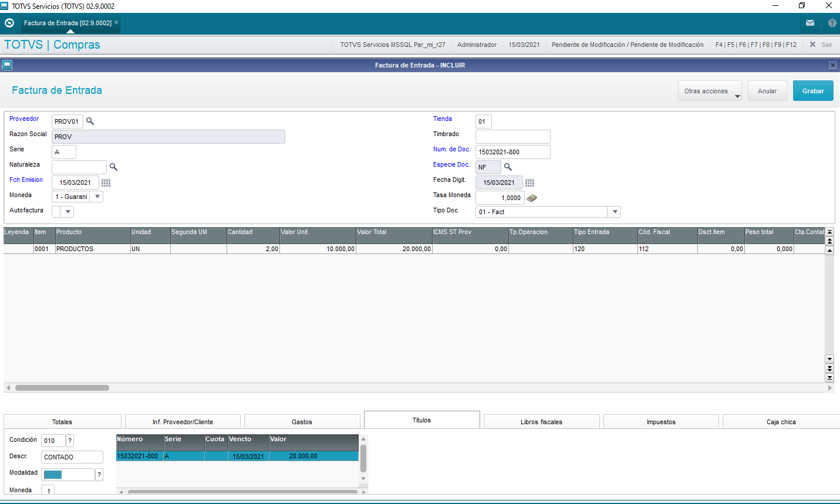The width and height of the screenshot is (840, 504).
Task: Click the 20.000,00 Valor Total cell
Action: tap(394, 249)
